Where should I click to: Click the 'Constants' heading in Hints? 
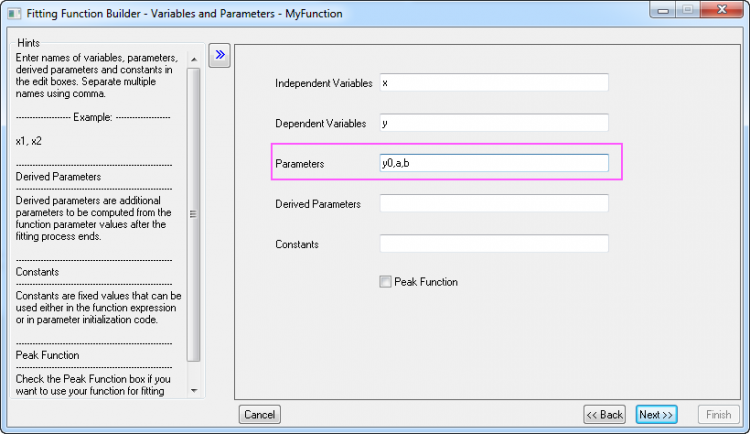pyautogui.click(x=37, y=272)
